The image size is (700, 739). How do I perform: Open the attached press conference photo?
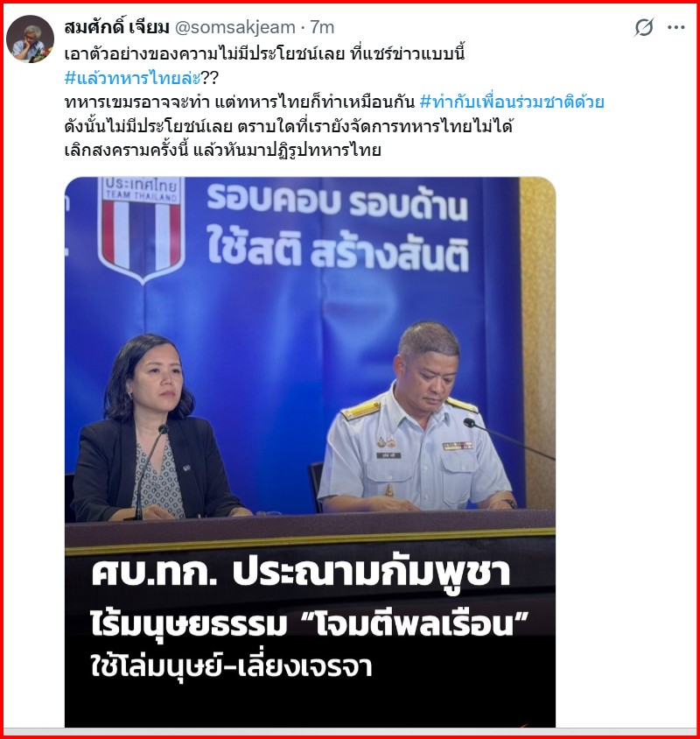310,452
